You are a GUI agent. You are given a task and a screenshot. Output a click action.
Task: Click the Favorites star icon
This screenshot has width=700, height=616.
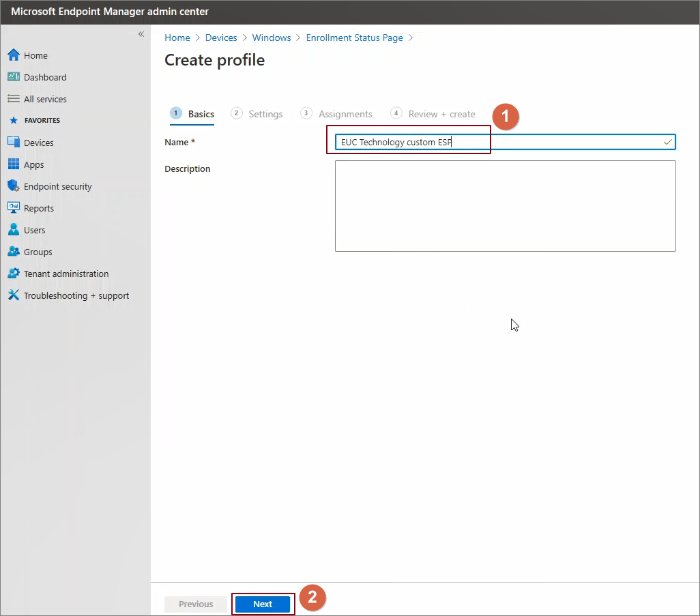pos(14,121)
